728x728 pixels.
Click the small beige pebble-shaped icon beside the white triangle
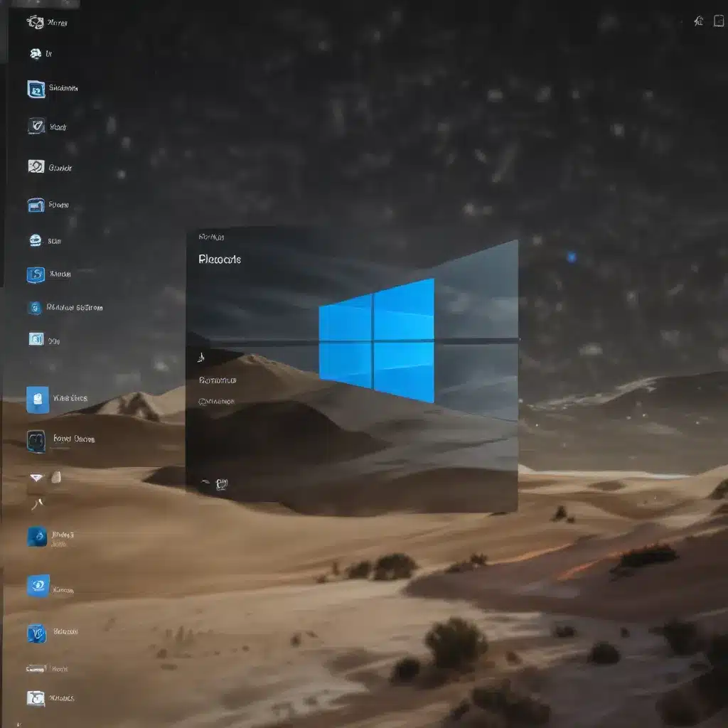coord(56,477)
